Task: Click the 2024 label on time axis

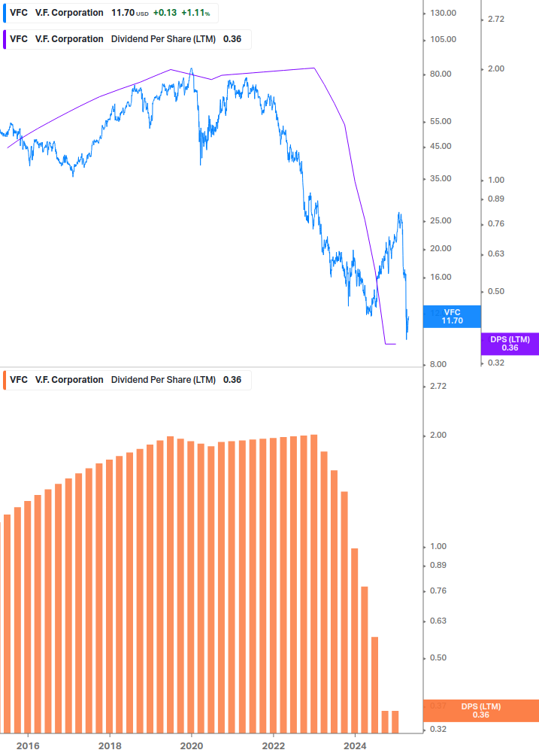Action: click(355, 746)
